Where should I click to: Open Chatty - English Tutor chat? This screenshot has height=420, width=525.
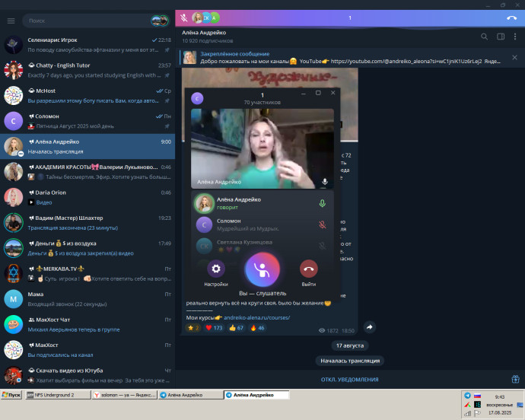coord(87,70)
